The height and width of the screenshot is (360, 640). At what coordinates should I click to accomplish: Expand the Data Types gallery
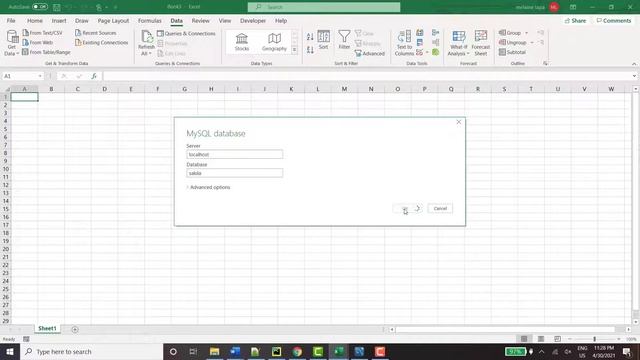tap(295, 50)
